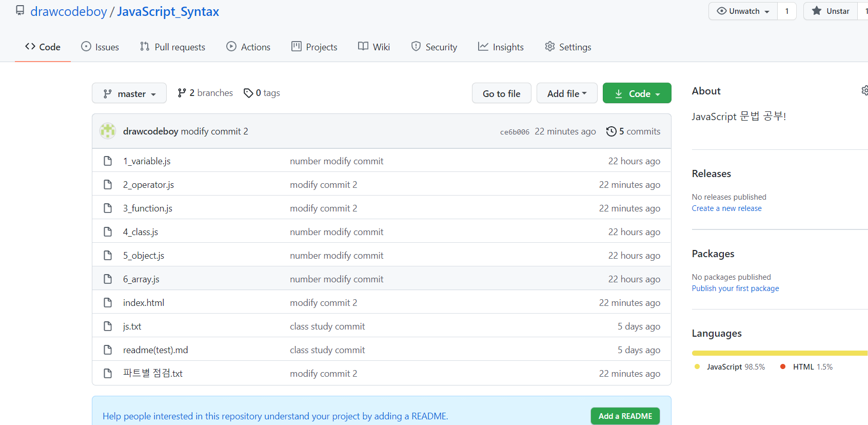This screenshot has height=425, width=868.
Task: Click the file icon for 1_variable.js
Action: tap(108, 161)
